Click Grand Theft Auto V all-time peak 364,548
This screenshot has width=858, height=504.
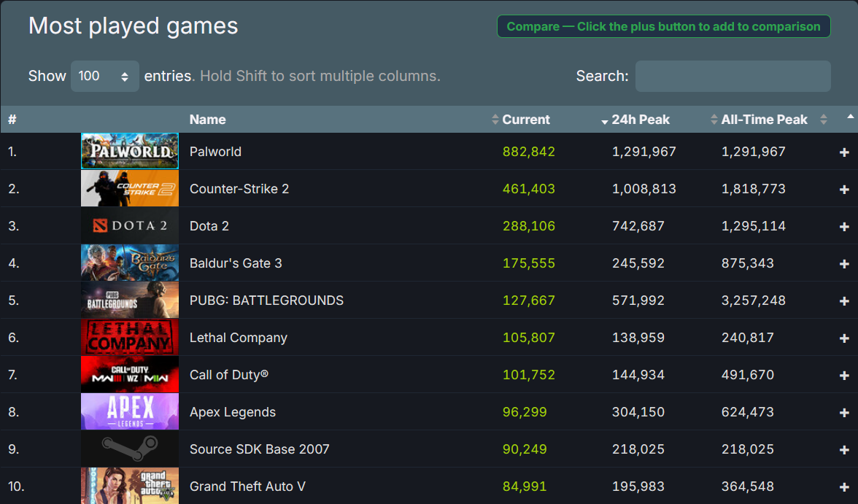pos(747,486)
